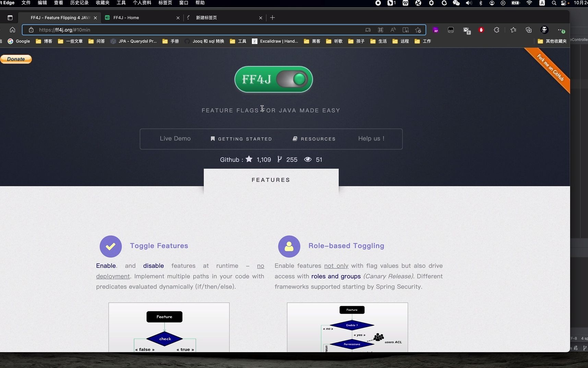Open the immersive reader icon

pos(406,30)
